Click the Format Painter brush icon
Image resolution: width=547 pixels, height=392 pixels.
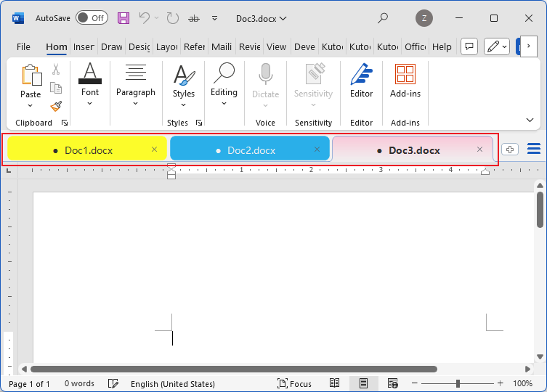coord(56,106)
